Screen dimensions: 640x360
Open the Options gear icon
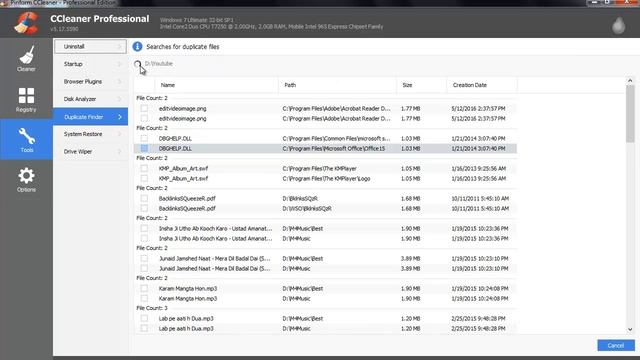[26, 176]
